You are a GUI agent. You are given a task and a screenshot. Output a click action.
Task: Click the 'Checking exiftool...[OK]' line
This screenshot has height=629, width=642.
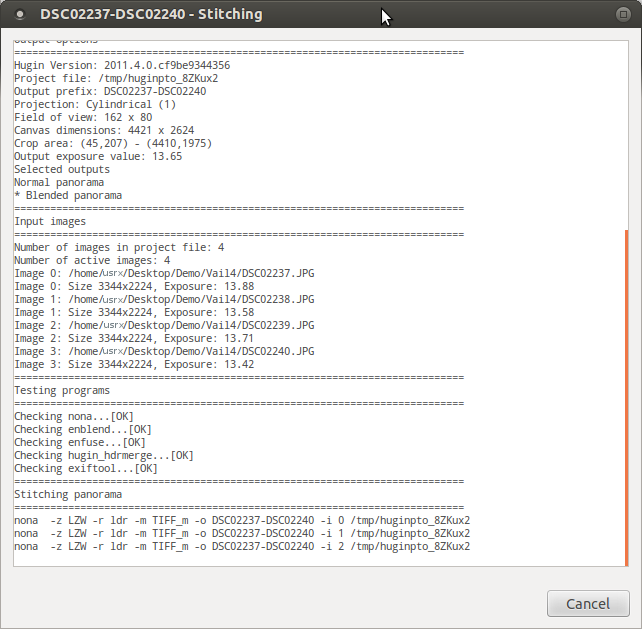(x=86, y=468)
